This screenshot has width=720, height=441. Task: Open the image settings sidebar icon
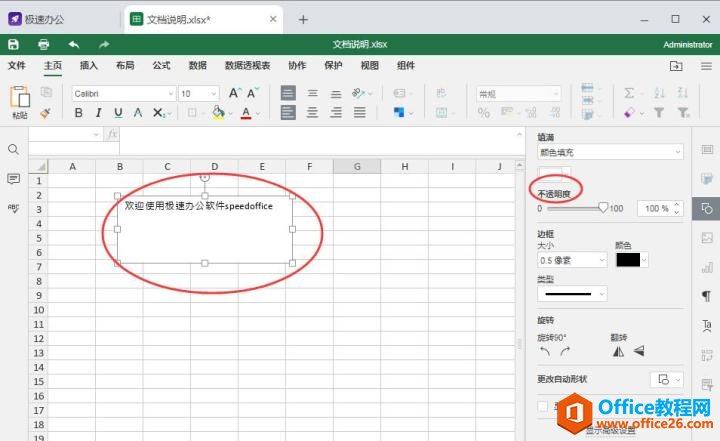707,237
